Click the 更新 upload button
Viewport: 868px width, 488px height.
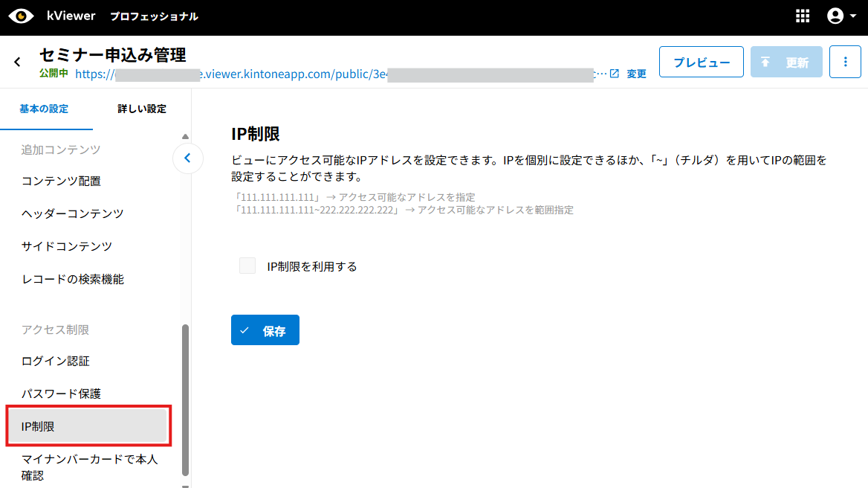point(786,62)
